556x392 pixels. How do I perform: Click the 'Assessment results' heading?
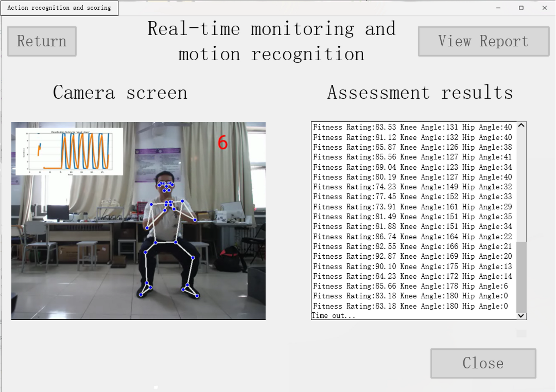(x=420, y=93)
